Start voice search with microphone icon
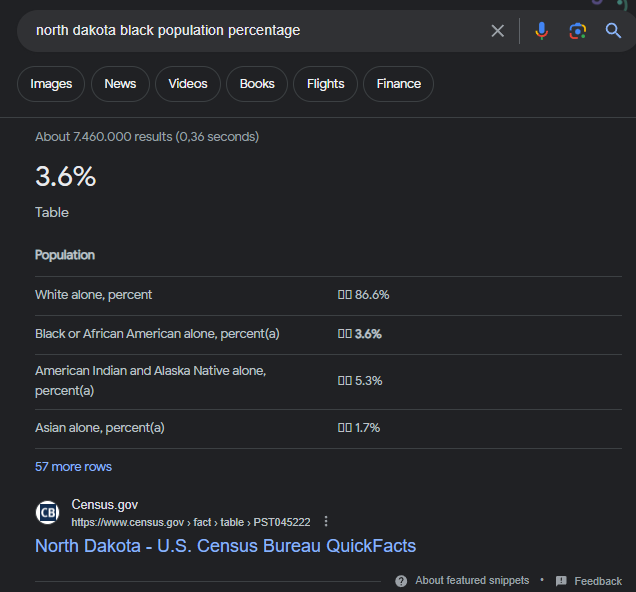The height and width of the screenshot is (592, 636). coord(541,31)
